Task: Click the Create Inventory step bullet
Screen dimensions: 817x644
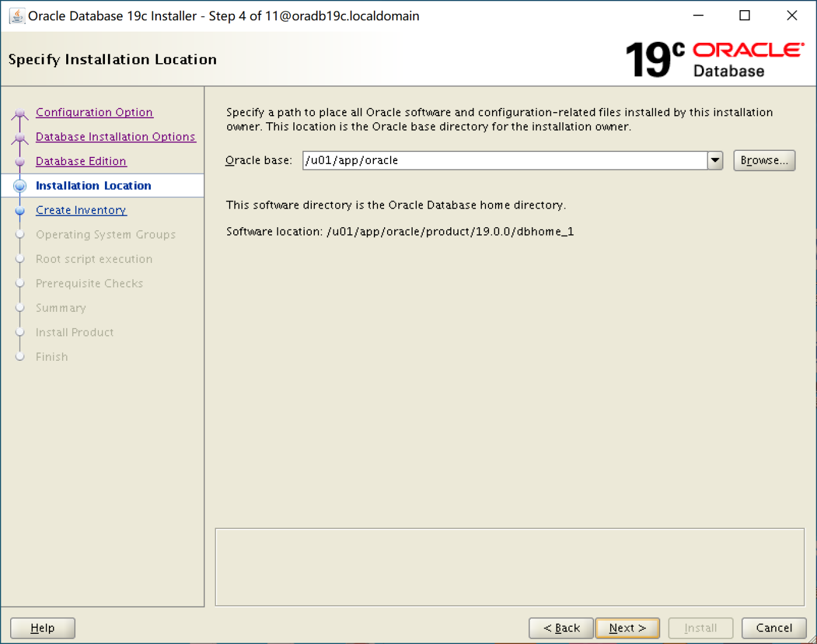Action: pos(20,210)
